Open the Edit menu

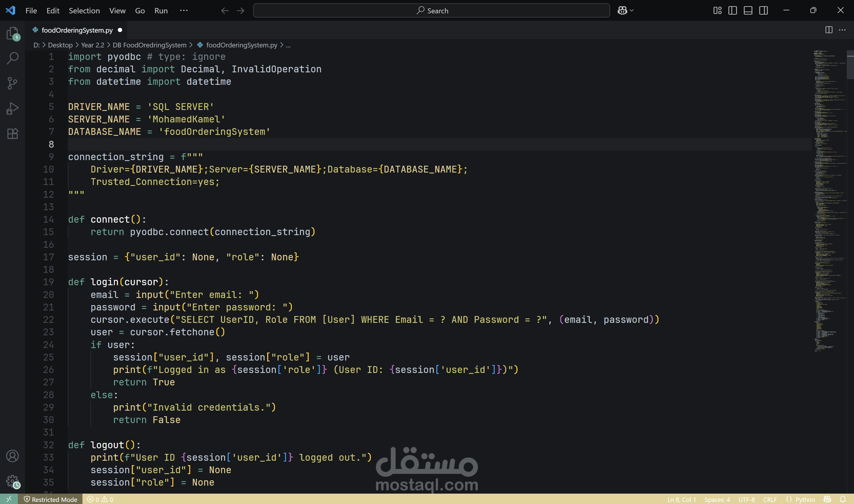(53, 11)
